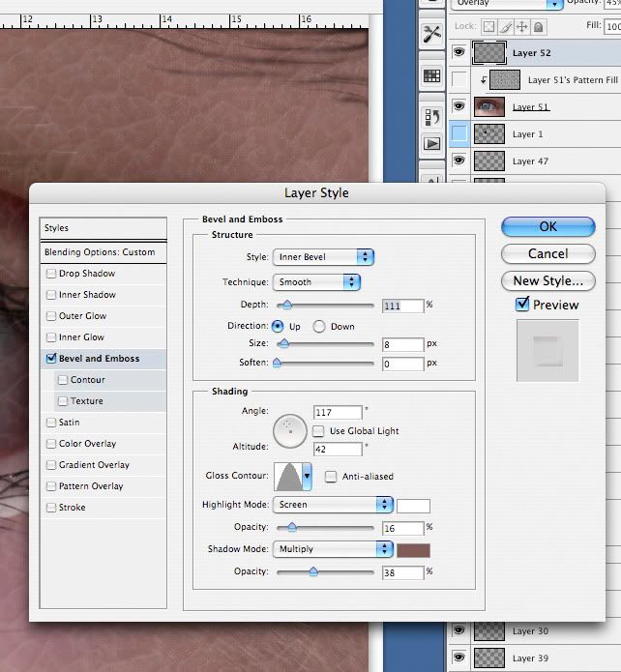Image resolution: width=621 pixels, height=672 pixels.
Task: Toggle Lock image pixels brush icon
Action: (506, 27)
